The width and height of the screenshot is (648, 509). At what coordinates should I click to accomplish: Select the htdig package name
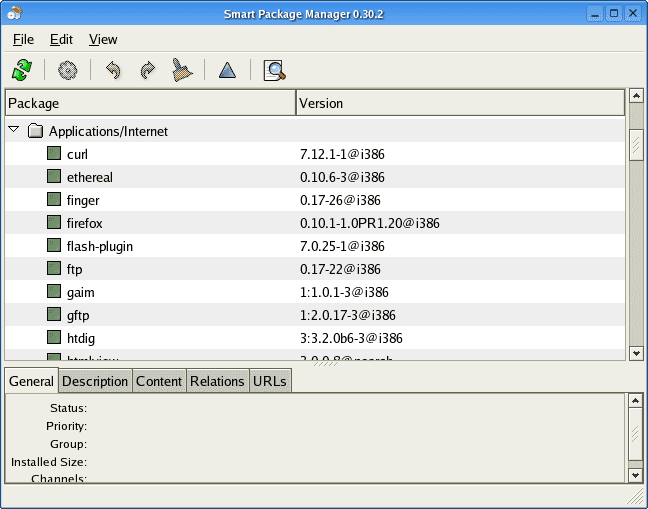[x=81, y=338]
